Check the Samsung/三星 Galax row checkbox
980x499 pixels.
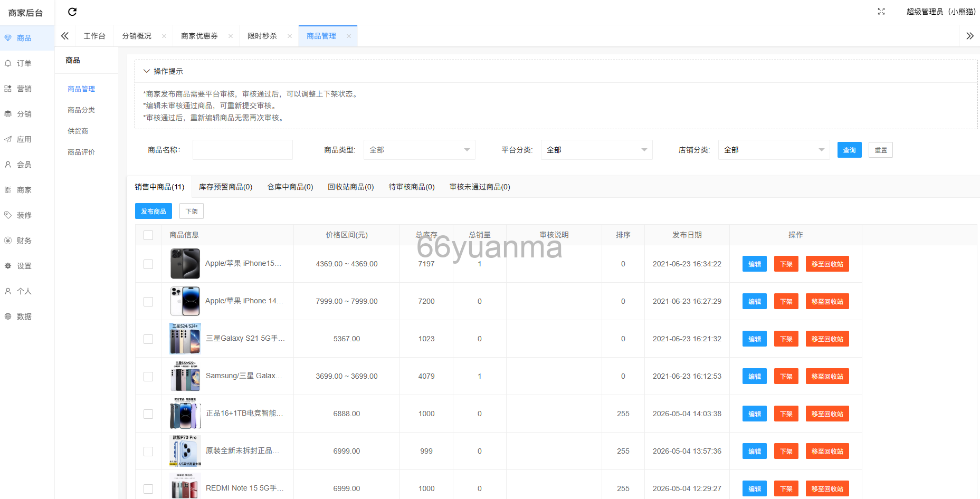point(148,377)
